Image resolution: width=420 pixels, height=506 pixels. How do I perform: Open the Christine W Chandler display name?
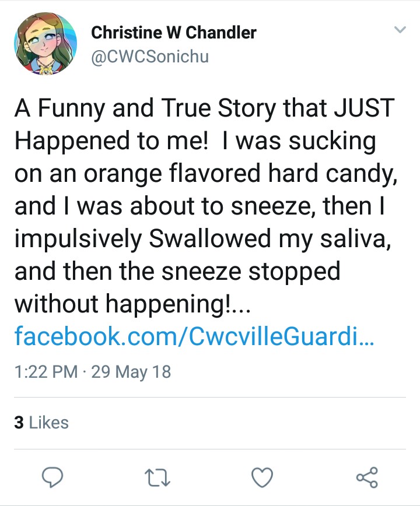point(174,33)
